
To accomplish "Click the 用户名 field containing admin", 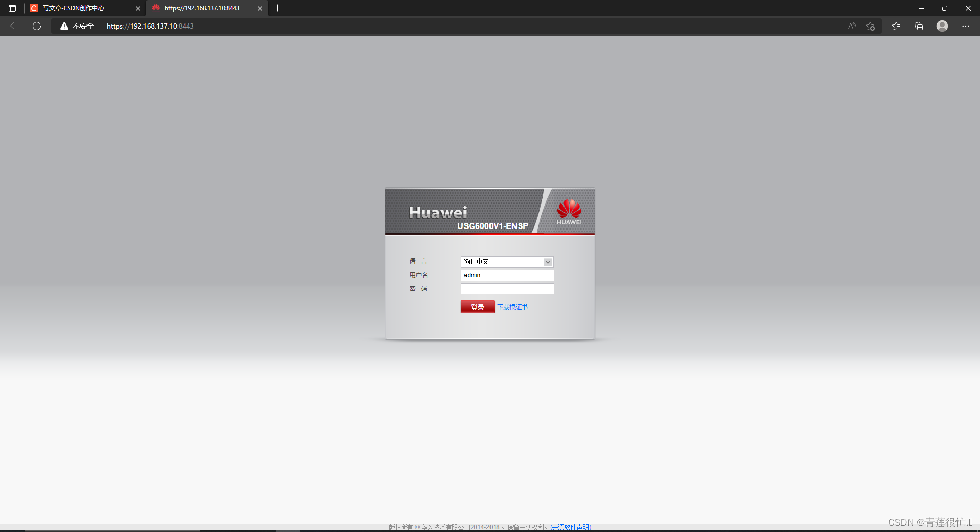I will 507,275.
